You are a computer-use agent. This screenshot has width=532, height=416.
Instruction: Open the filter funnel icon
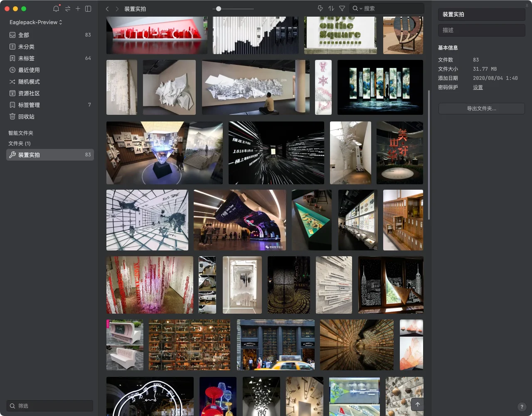(342, 8)
